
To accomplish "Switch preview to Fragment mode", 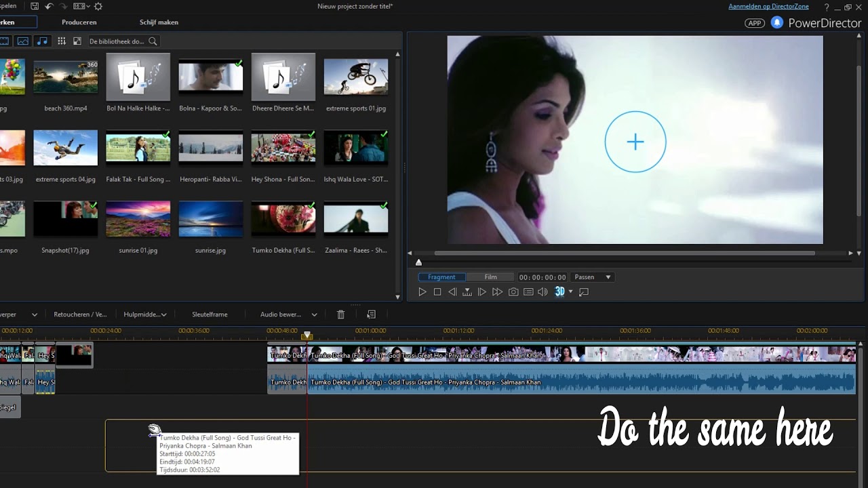I will 441,277.
